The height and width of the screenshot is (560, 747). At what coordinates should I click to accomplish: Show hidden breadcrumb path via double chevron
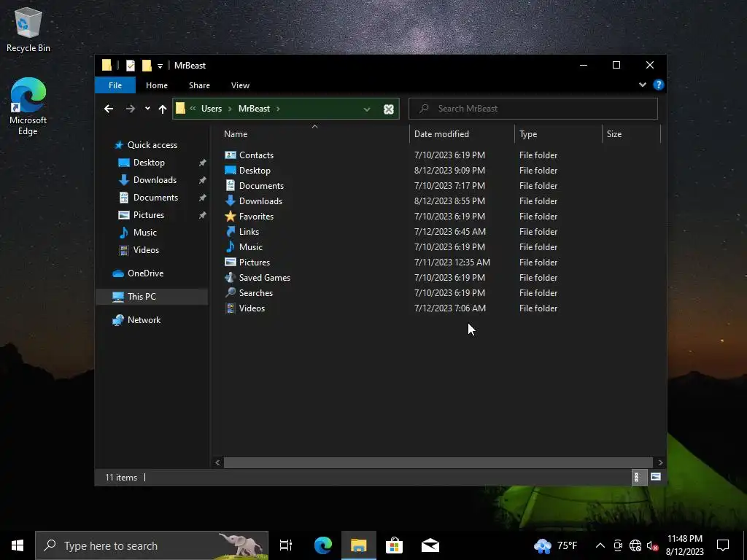pos(193,109)
